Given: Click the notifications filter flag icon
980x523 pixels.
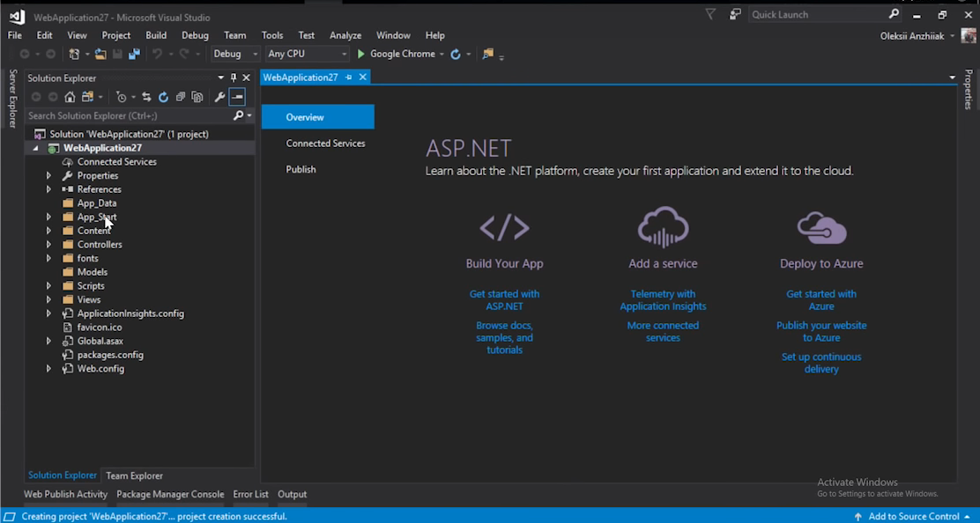Looking at the screenshot, I should [x=710, y=14].
